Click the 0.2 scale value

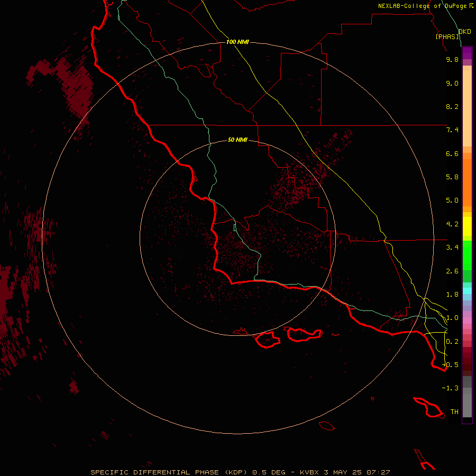point(452,342)
